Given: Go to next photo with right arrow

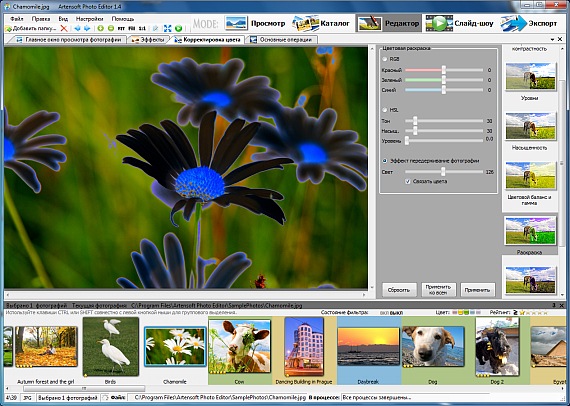Looking at the screenshot, I should [x=87, y=28].
